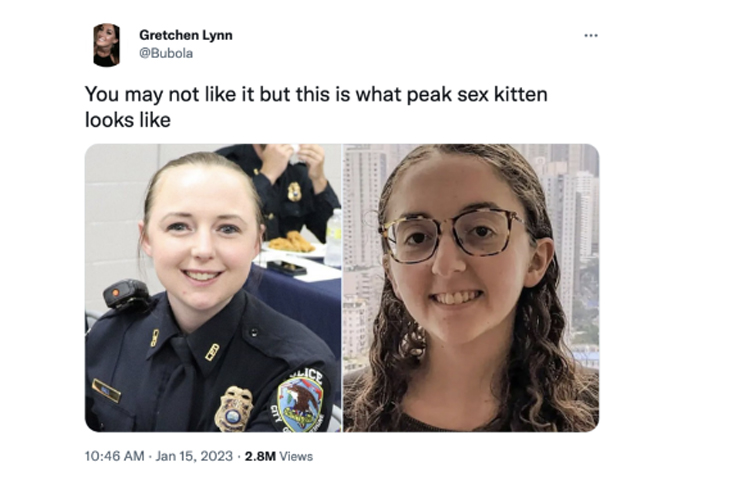Viewport: 740px width, 503px height.
Task: Click the @Bubola handle
Action: tap(166, 53)
